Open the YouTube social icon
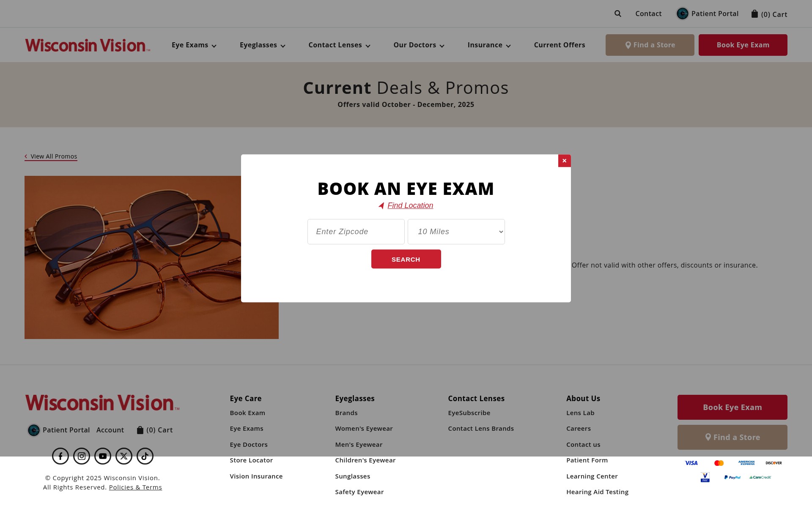This screenshot has height=514, width=812. [x=103, y=456]
